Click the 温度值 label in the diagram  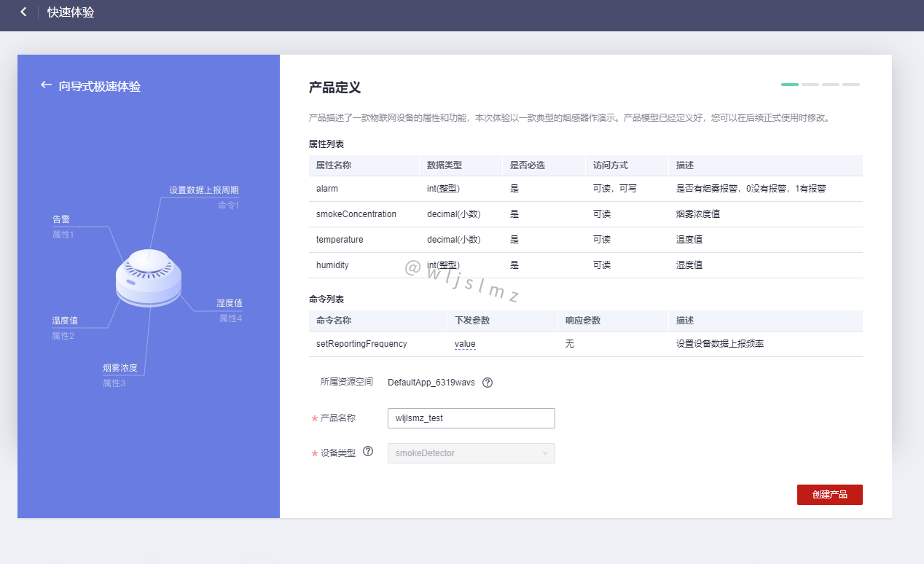[x=65, y=321]
